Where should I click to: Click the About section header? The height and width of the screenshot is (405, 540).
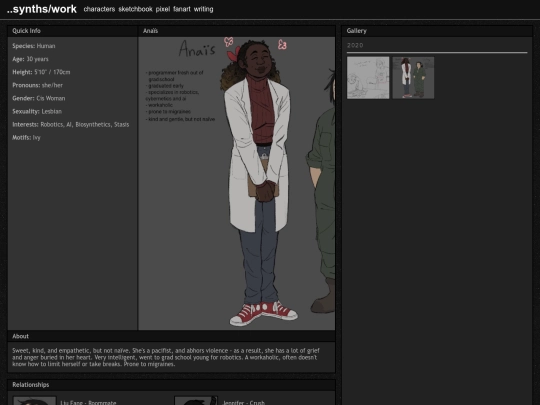171,336
